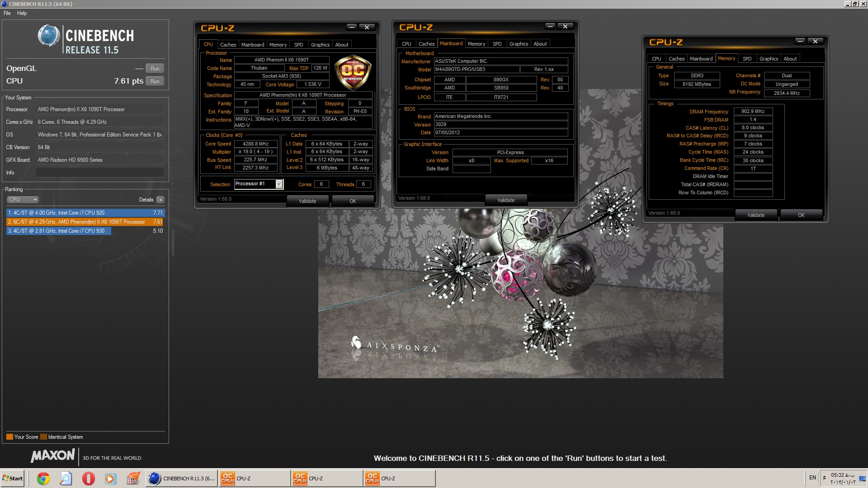
Task: Open the Processor #1 selection dropdown
Action: point(259,184)
